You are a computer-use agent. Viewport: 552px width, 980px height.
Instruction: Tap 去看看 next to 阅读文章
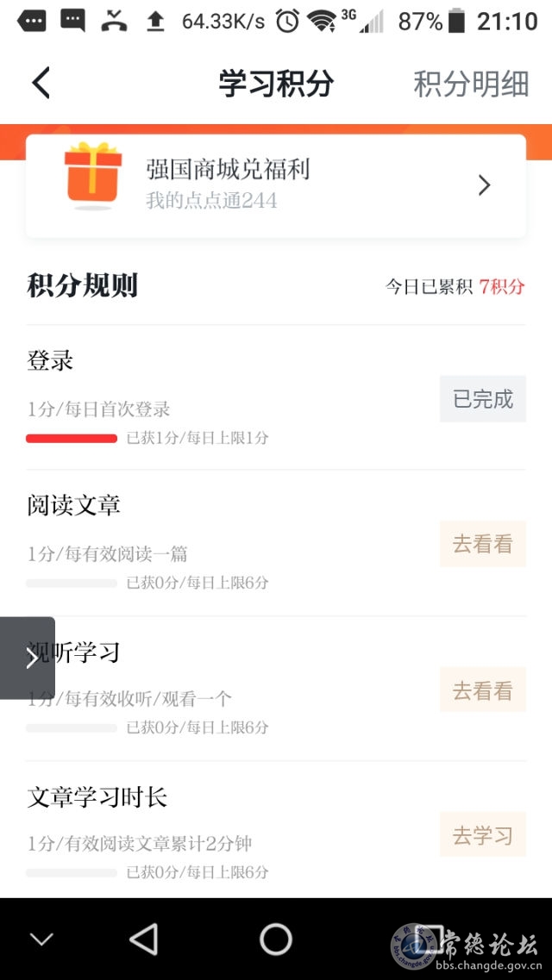(x=483, y=544)
